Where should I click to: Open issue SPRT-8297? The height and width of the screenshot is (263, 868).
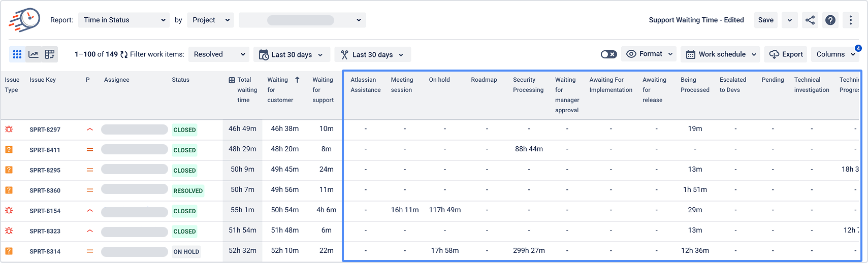[x=45, y=129]
